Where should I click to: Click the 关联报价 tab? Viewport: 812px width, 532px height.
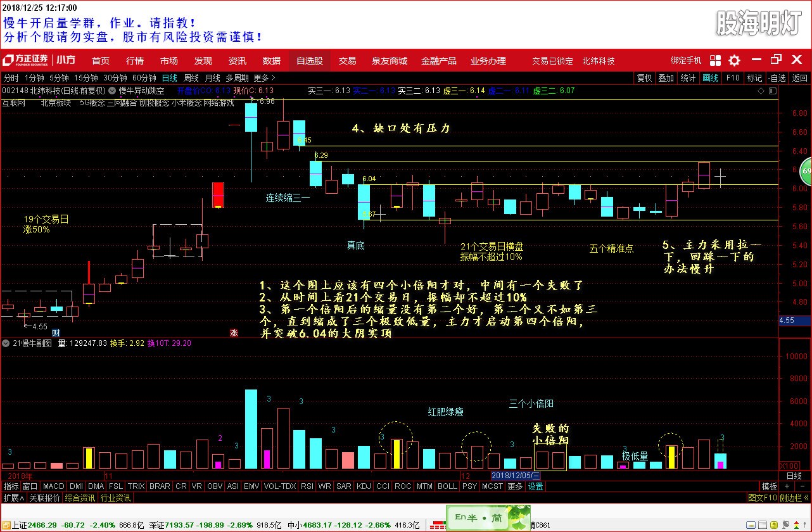[44, 498]
